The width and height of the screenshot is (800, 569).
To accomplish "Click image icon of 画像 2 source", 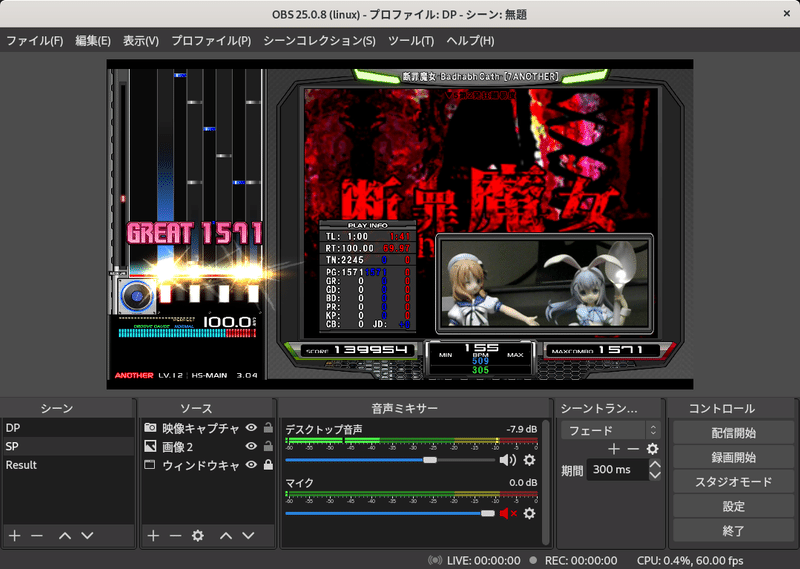I will pos(150,446).
